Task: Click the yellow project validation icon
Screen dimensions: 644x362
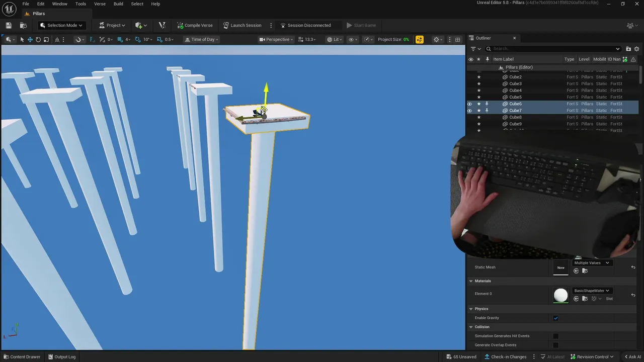Action: coord(420,39)
